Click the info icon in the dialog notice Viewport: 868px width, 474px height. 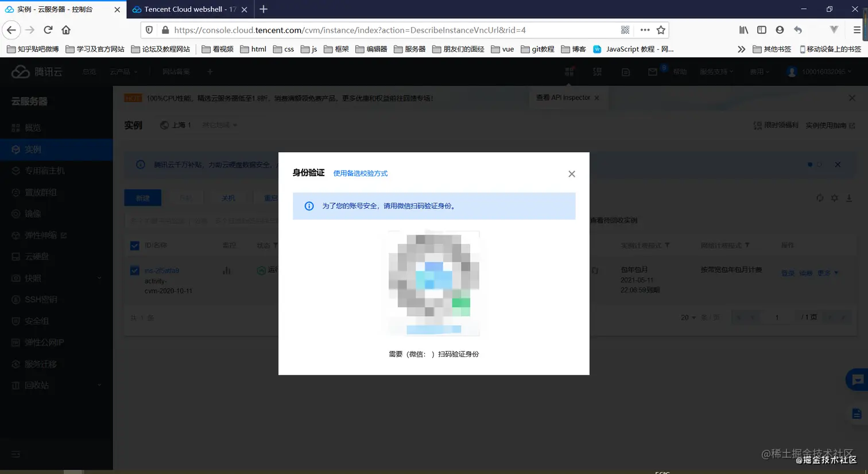coord(309,206)
